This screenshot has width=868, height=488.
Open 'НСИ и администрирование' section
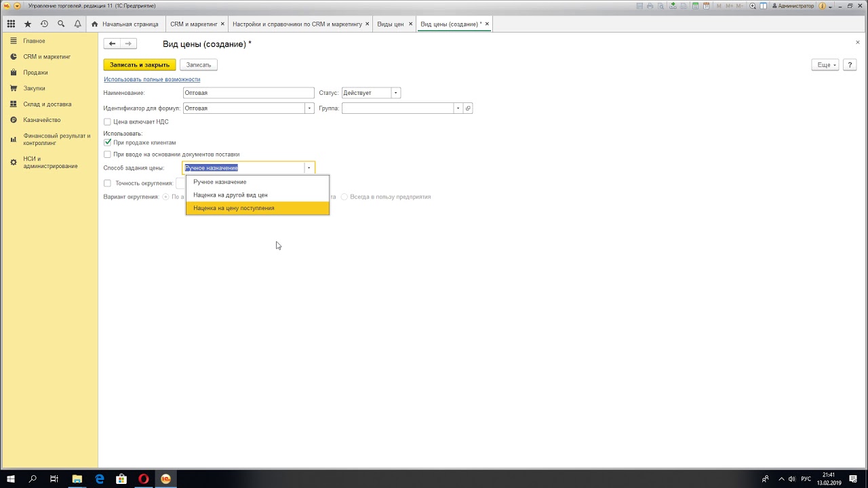point(50,163)
